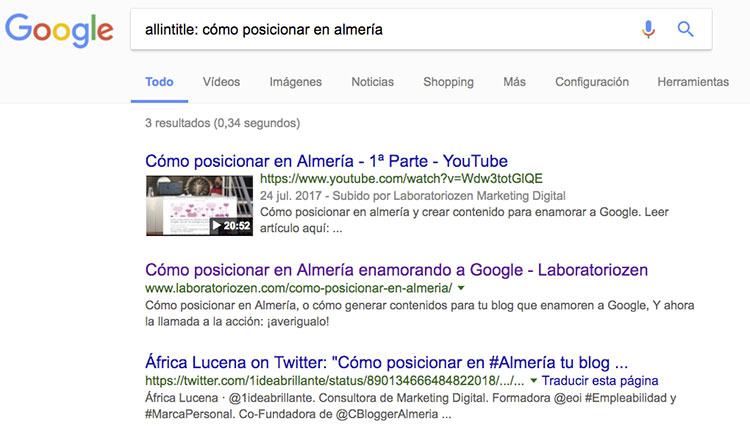The height and width of the screenshot is (438, 750).
Task: Switch to the Vídeos tab
Action: click(221, 82)
